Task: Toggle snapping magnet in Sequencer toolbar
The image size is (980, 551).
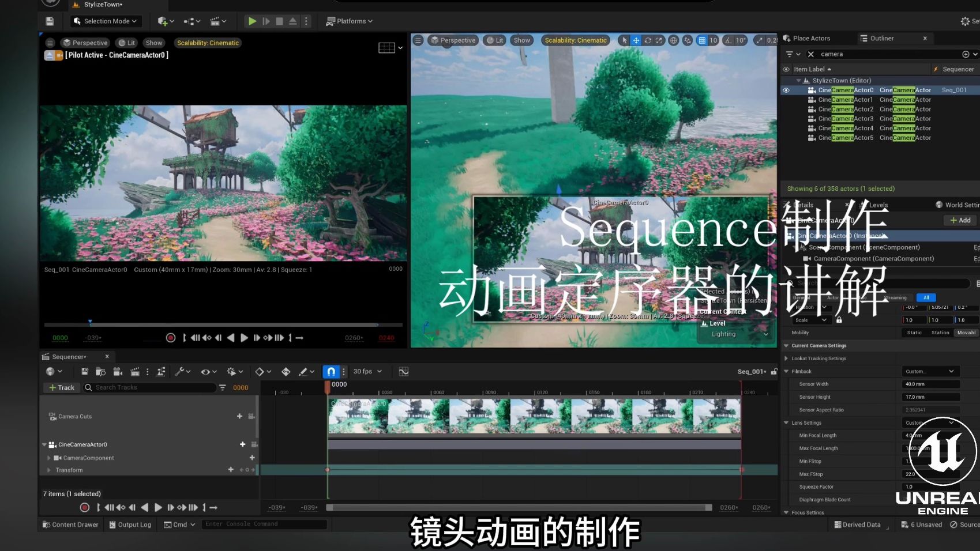Action: click(x=332, y=371)
